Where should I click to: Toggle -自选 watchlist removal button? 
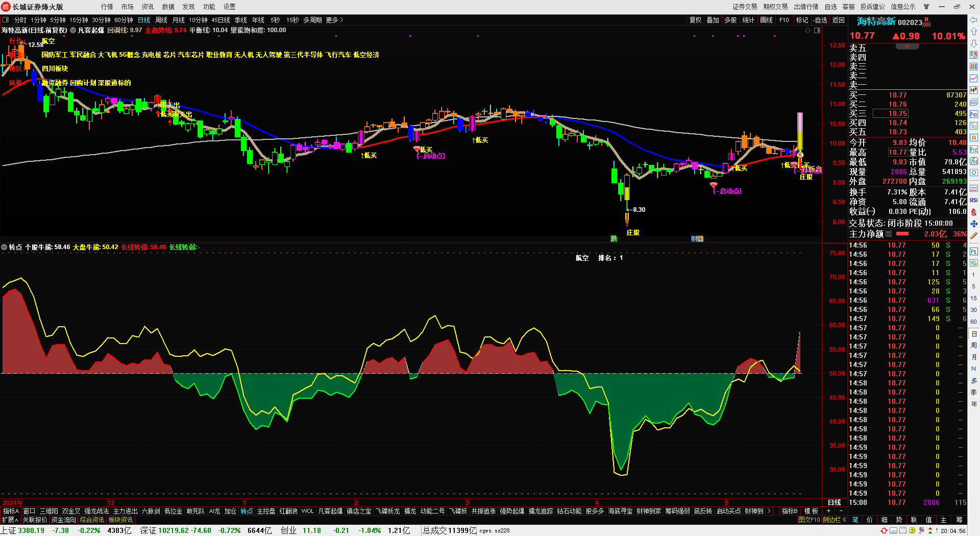click(x=820, y=20)
